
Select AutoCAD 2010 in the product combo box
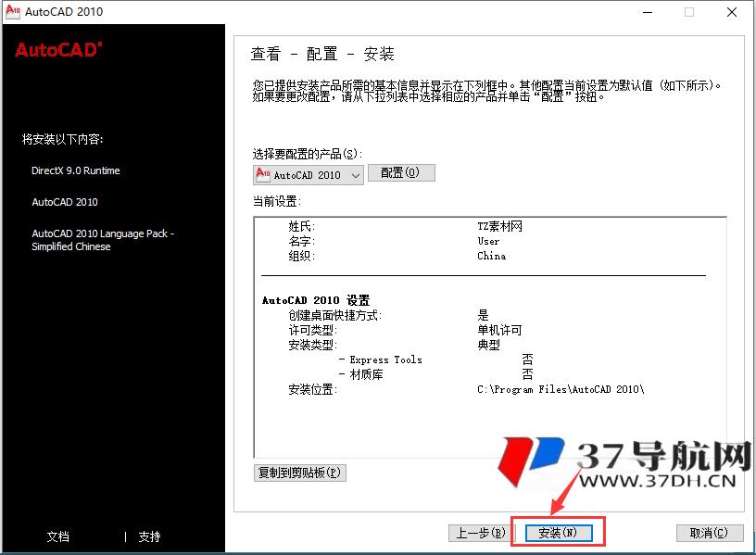click(306, 173)
